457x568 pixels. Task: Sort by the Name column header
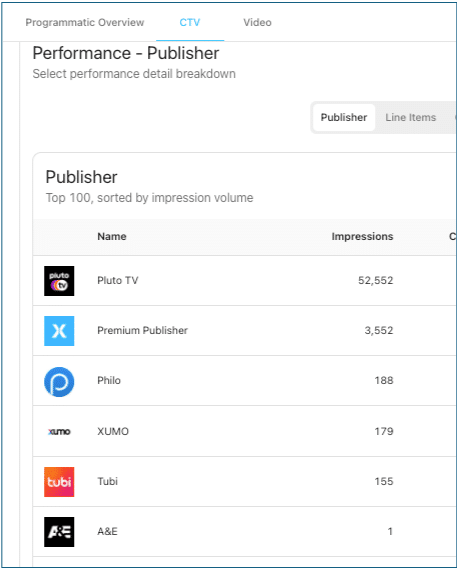[x=112, y=237]
